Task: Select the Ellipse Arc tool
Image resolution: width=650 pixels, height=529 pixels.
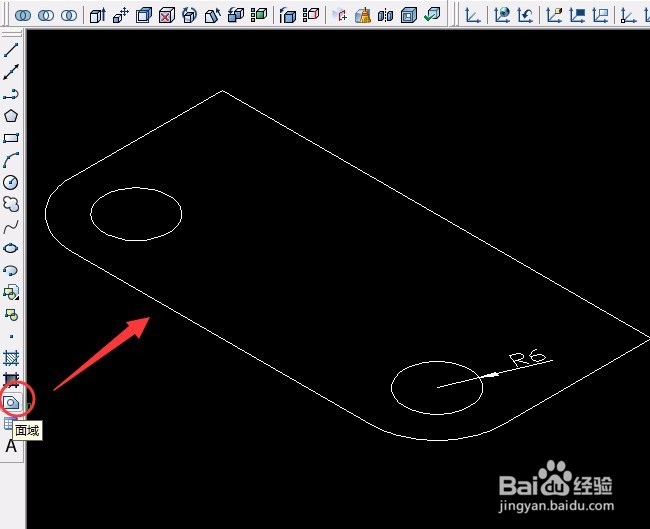Action: (11, 270)
